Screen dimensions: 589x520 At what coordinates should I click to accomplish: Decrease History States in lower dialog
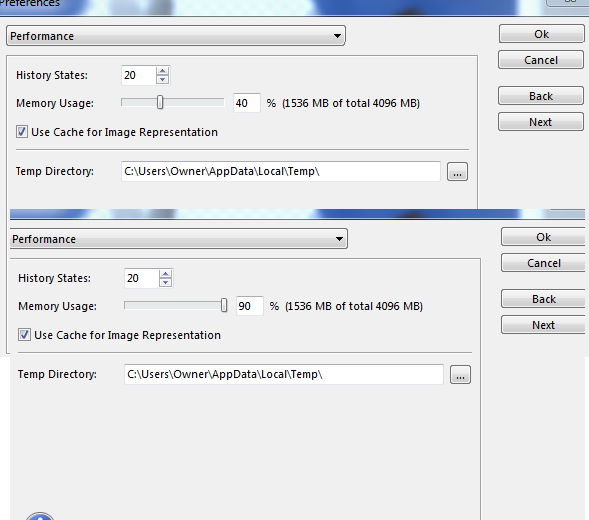coord(165,282)
